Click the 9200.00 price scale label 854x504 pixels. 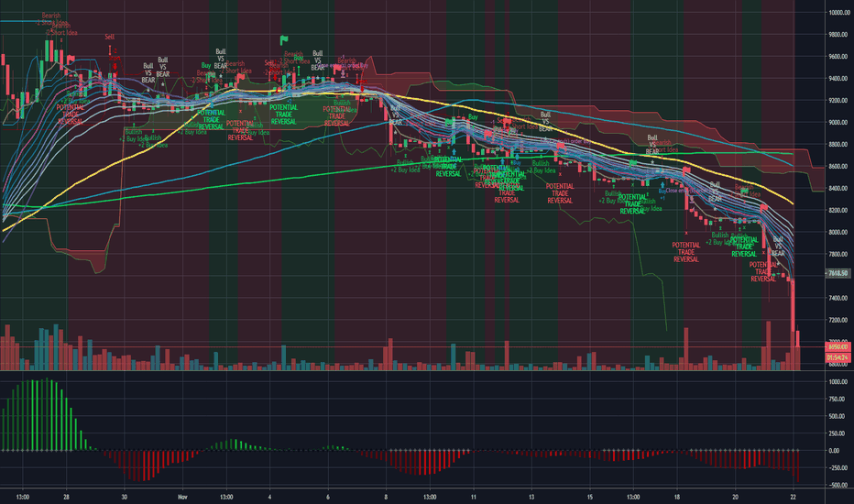pyautogui.click(x=838, y=100)
